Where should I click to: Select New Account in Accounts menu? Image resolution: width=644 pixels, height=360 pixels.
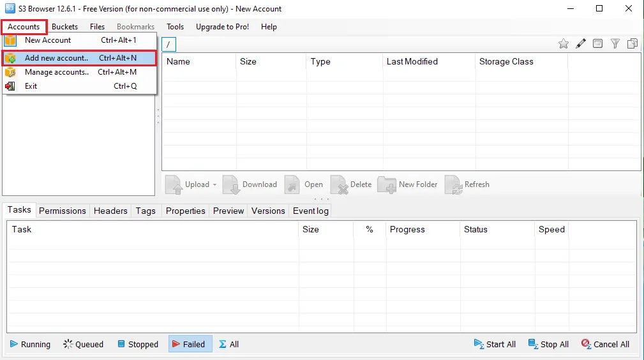(x=79, y=40)
